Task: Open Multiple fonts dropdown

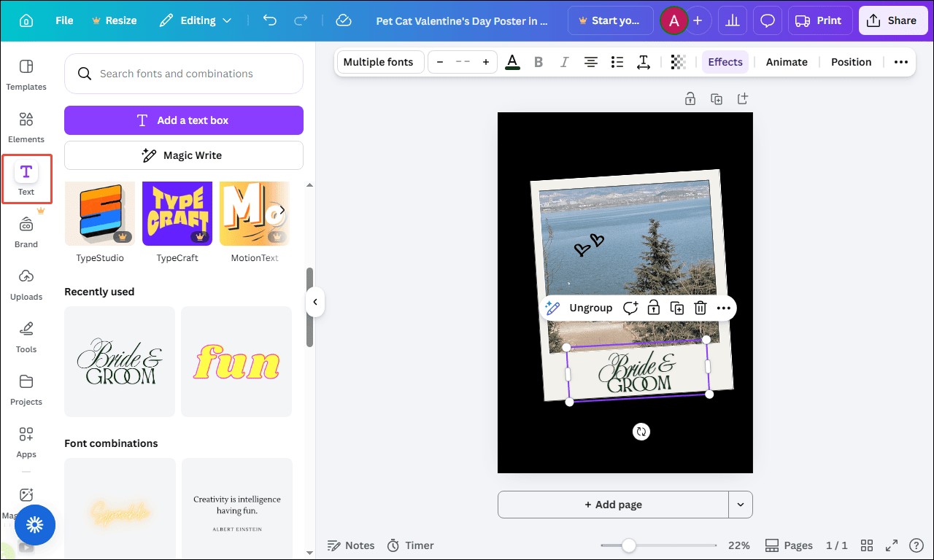Action: click(379, 62)
